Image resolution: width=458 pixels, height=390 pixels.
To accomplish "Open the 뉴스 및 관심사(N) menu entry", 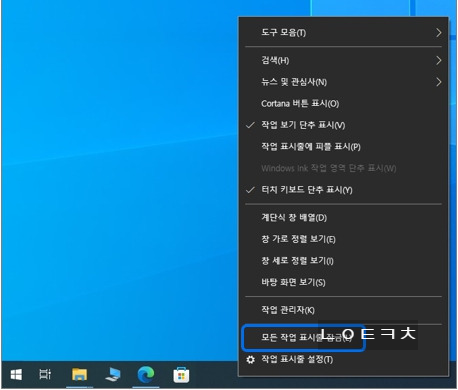I will point(343,82).
